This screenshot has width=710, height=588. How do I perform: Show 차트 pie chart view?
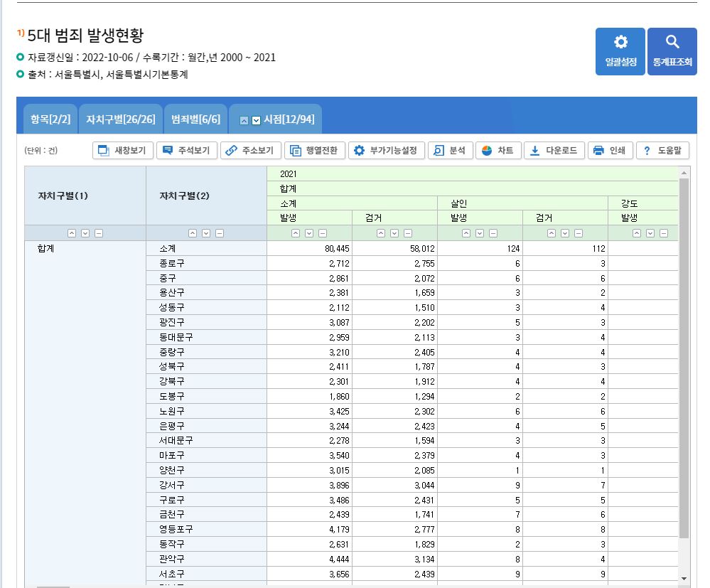tap(498, 151)
